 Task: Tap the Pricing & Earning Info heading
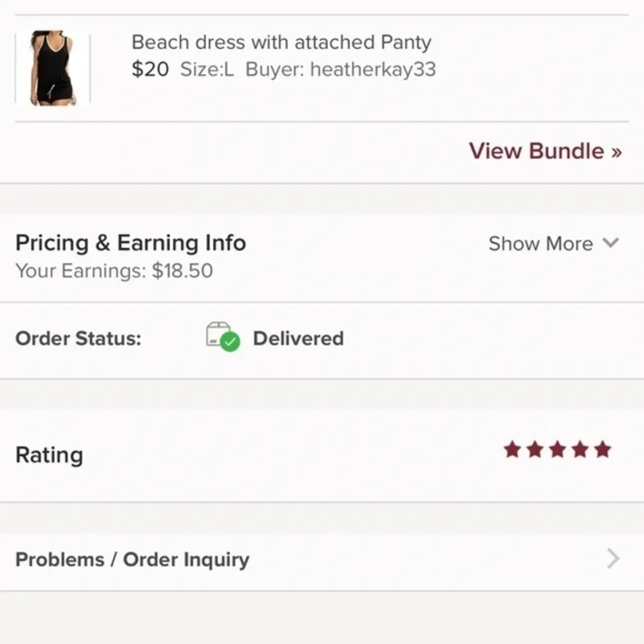(x=131, y=243)
